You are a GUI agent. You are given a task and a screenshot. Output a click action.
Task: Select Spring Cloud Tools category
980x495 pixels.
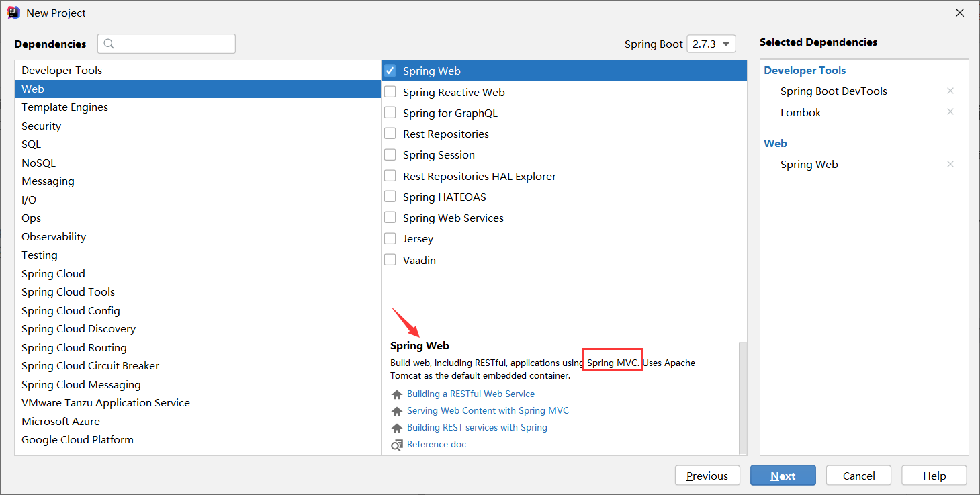[x=197, y=292]
